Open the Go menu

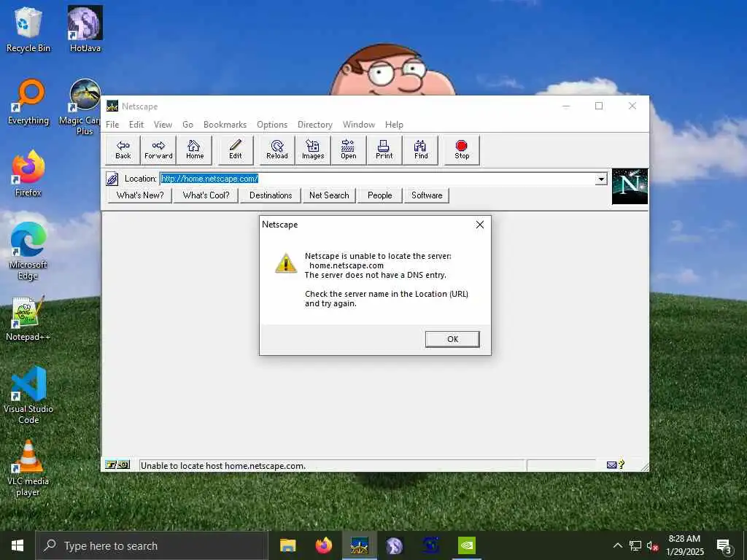click(187, 125)
